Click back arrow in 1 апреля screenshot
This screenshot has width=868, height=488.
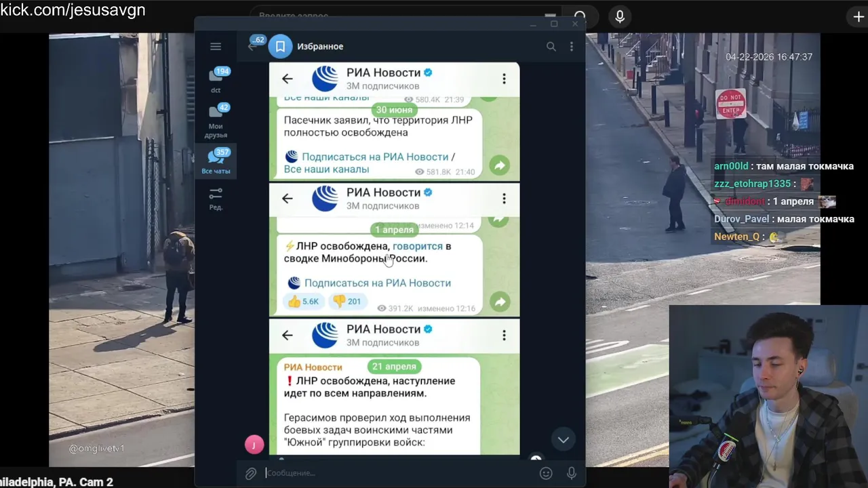point(288,199)
